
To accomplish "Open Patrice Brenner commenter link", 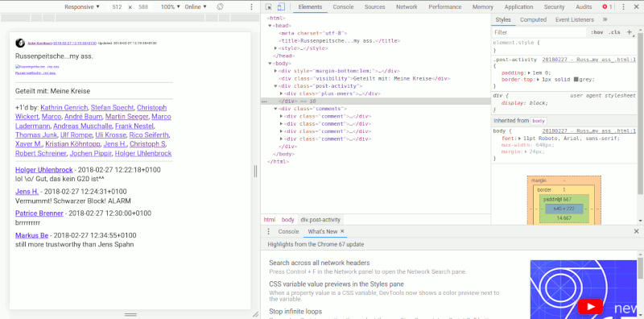I will tap(39, 213).
